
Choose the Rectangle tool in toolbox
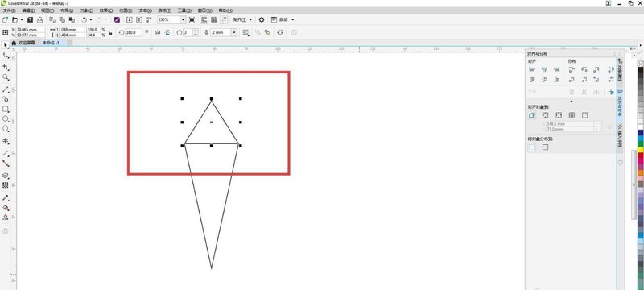click(6, 109)
